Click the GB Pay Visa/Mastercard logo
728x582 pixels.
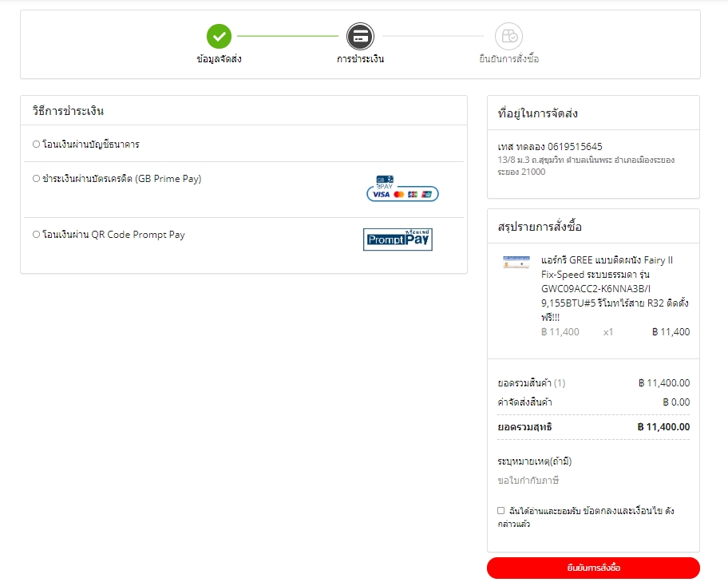coord(402,188)
